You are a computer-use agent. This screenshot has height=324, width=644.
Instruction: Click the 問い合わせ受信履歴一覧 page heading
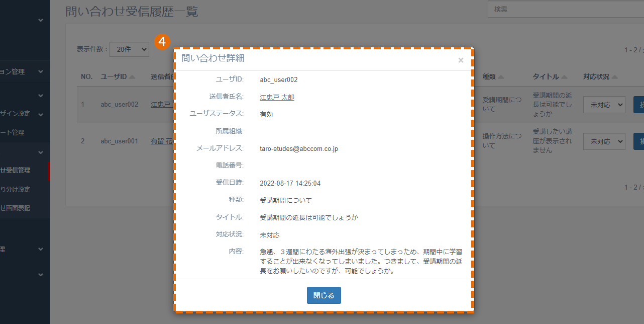132,12
